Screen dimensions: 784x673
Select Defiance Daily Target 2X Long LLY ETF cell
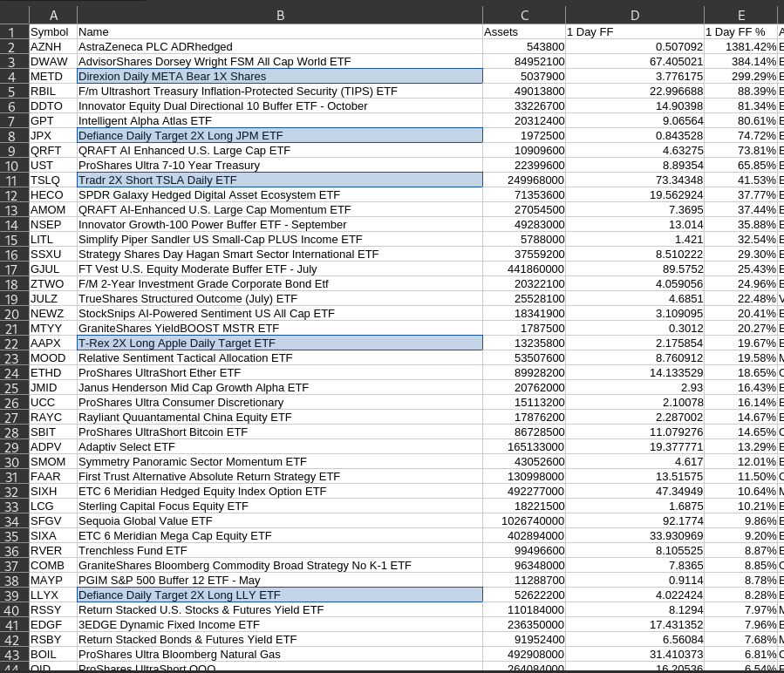[x=280, y=595]
